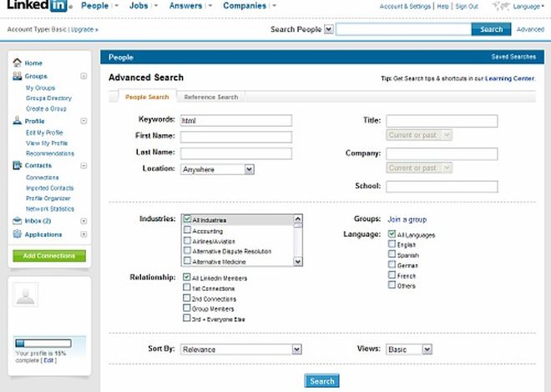The width and height of the screenshot is (551, 392).
Task: Open the Answers menu in top navigation
Action: [190, 6]
